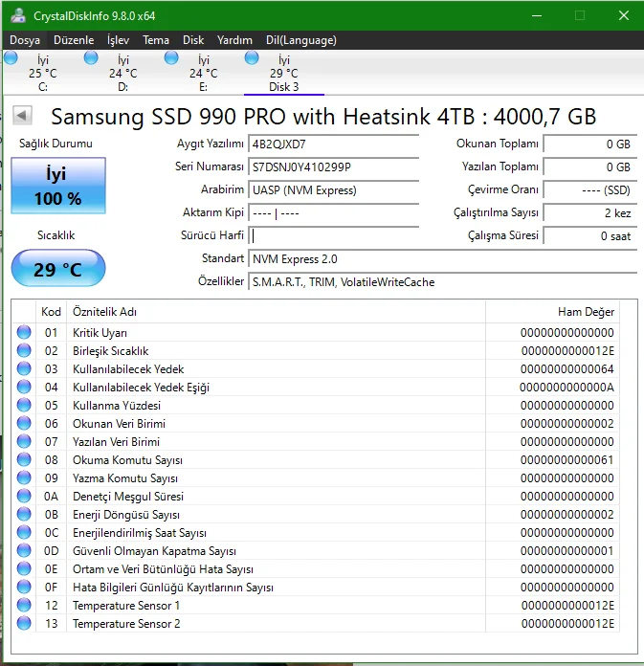The image size is (644, 666).
Task: Click the 29 °C temperature button
Action: [x=58, y=269]
